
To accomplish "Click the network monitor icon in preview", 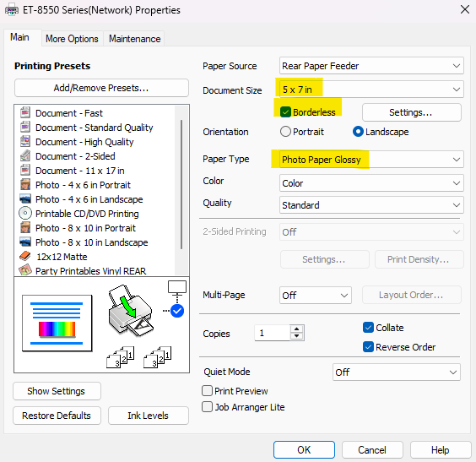I will pos(177,288).
